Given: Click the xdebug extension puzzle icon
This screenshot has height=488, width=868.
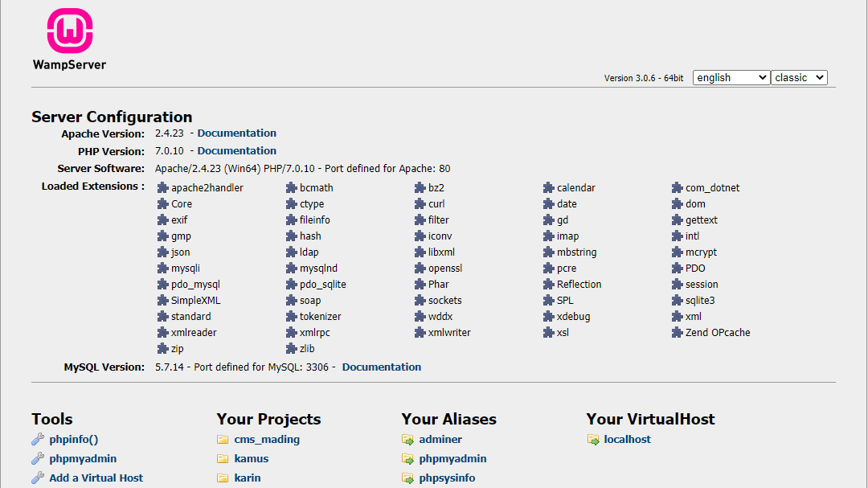Looking at the screenshot, I should (549, 316).
